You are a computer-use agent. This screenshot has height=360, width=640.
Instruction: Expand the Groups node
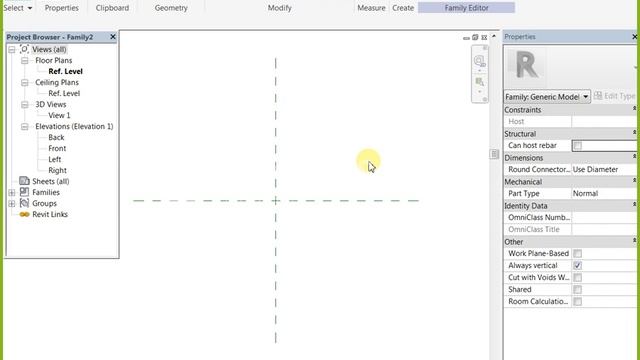(12, 204)
